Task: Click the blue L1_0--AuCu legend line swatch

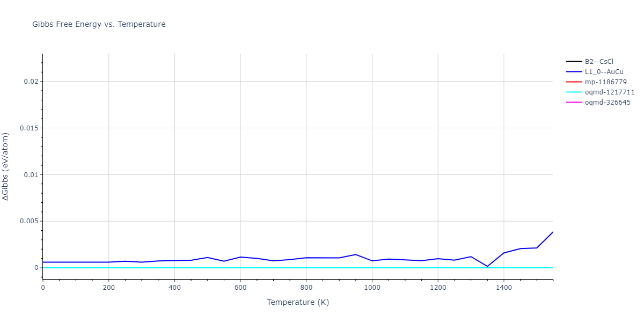Action: 574,72
